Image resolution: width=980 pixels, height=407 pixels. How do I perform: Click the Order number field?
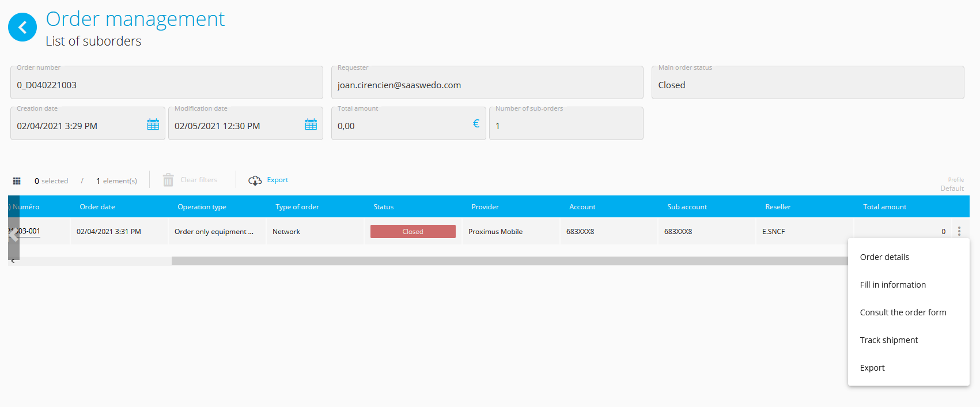[167, 85]
